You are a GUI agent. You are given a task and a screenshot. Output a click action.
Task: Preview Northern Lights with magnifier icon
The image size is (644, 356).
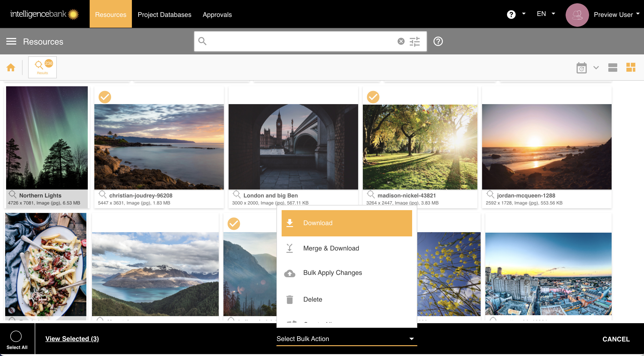pyautogui.click(x=12, y=194)
